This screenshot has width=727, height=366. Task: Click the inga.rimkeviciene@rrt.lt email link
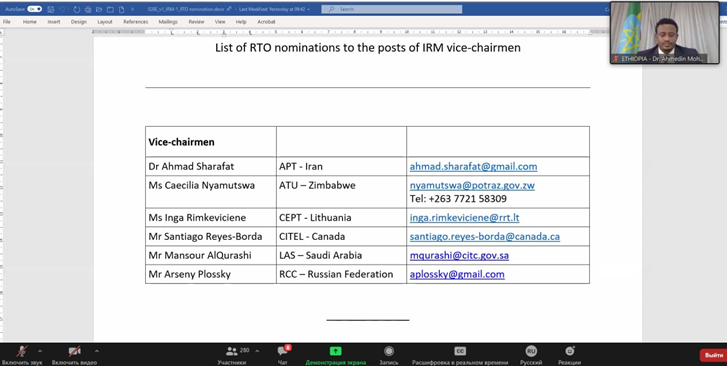pos(464,218)
